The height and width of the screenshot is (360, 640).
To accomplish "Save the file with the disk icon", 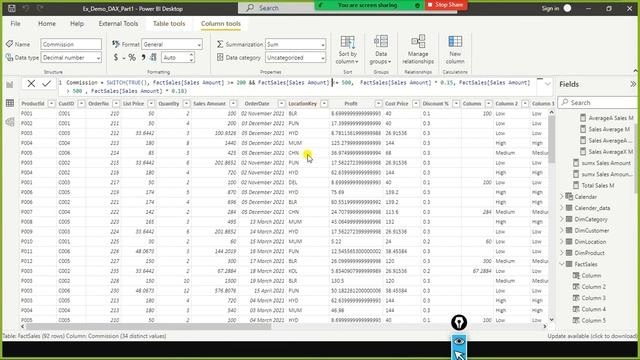I will pyautogui.click(x=11, y=8).
